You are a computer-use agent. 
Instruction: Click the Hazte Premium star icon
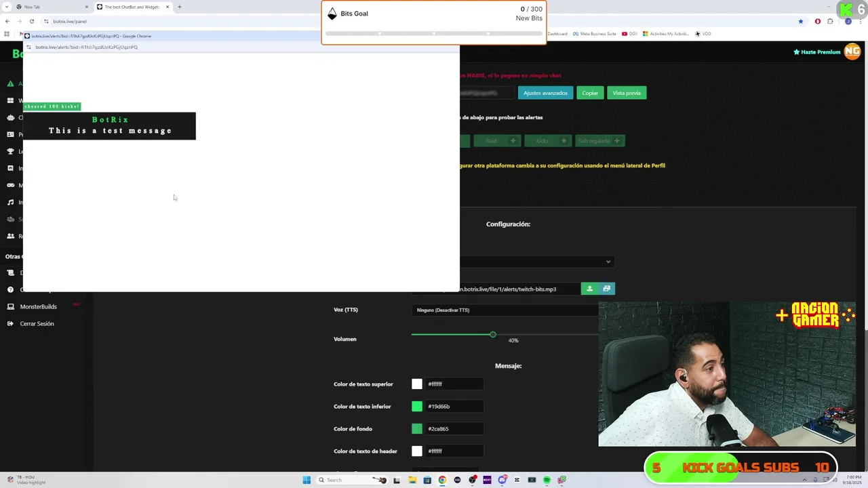[797, 52]
